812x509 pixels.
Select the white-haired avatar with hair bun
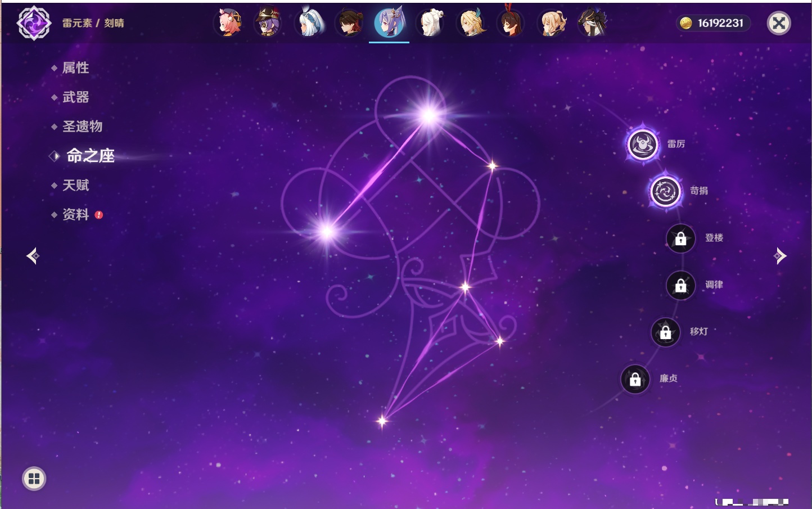[430, 23]
